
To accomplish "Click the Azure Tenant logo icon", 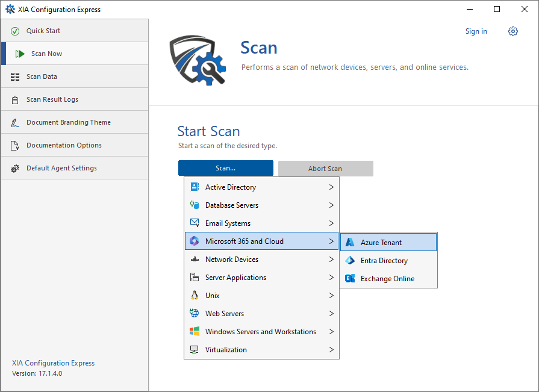I will coord(350,242).
